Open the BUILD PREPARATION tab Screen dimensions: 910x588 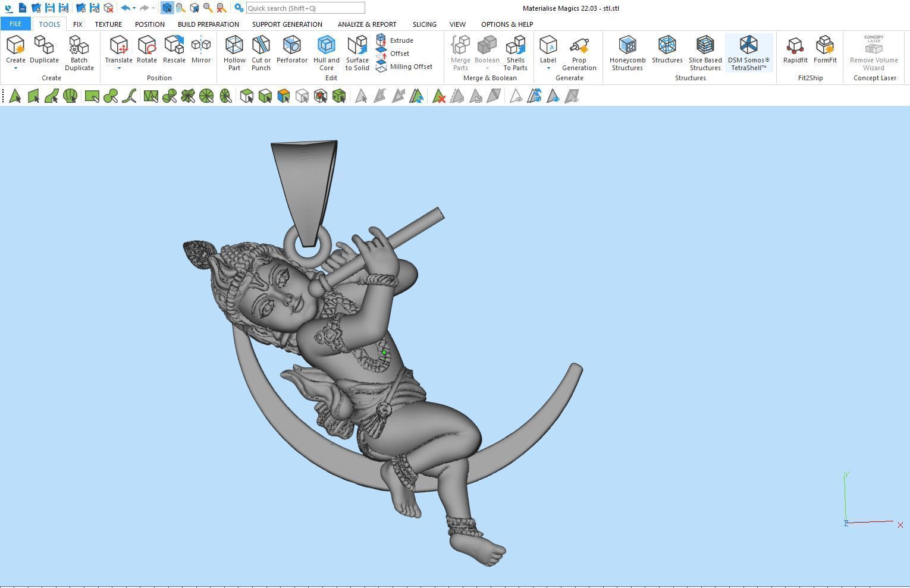[x=208, y=24]
